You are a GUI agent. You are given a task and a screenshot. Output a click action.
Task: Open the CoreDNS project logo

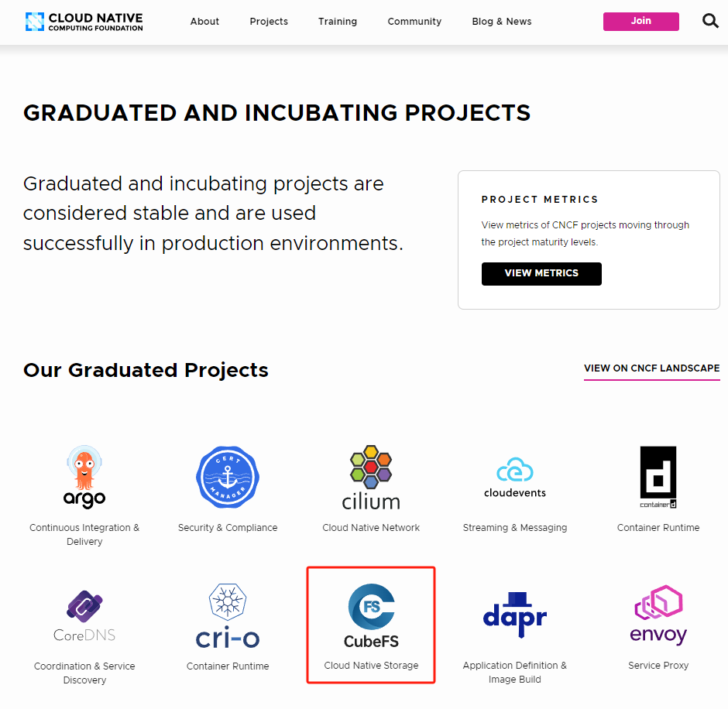coord(84,616)
